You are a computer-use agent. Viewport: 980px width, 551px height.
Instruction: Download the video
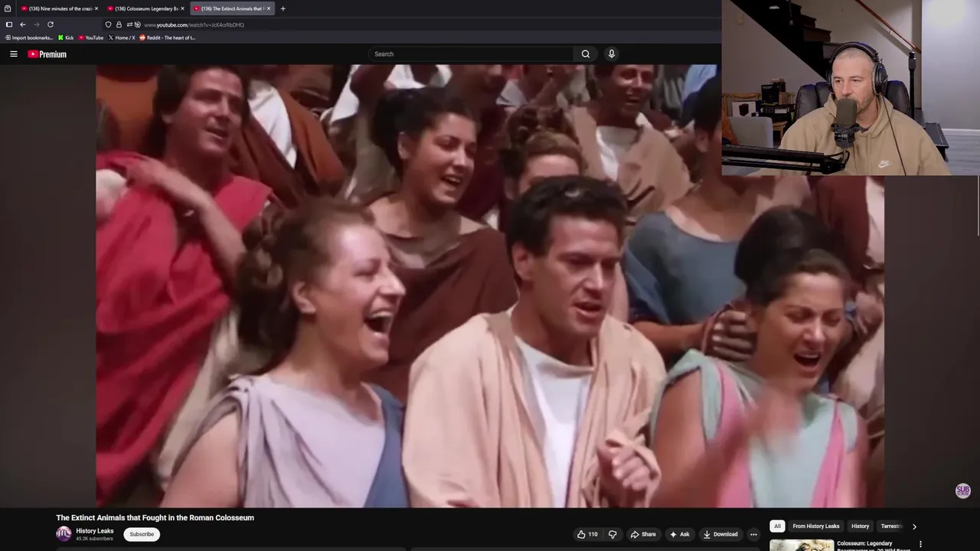pos(720,534)
